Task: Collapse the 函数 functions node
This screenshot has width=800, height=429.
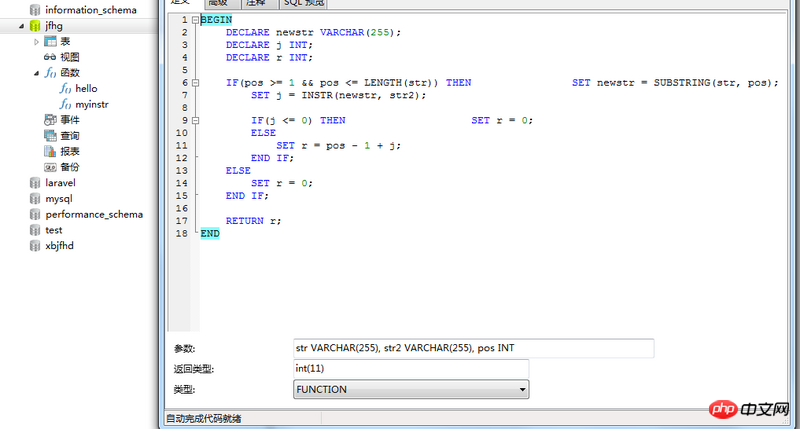Action: (37, 73)
